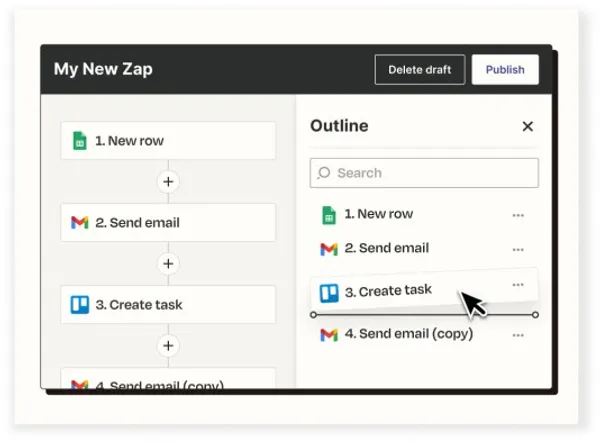Add step after 1. New row
600x442 pixels.
pos(168,181)
